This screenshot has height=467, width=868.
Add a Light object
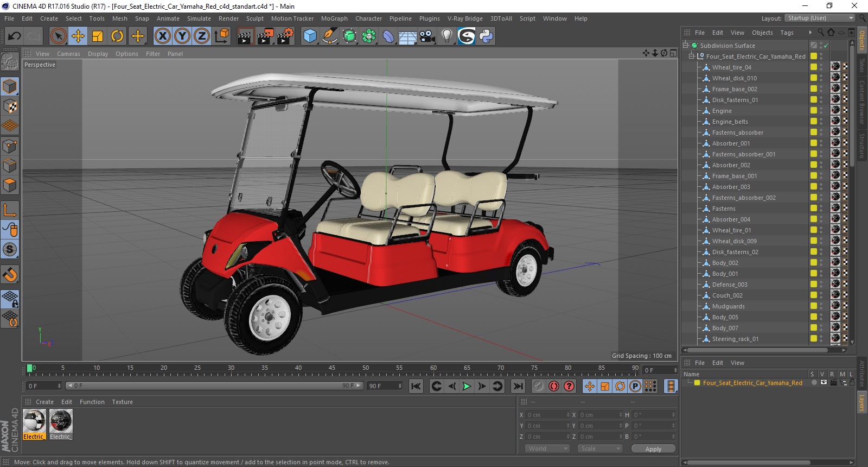point(447,36)
